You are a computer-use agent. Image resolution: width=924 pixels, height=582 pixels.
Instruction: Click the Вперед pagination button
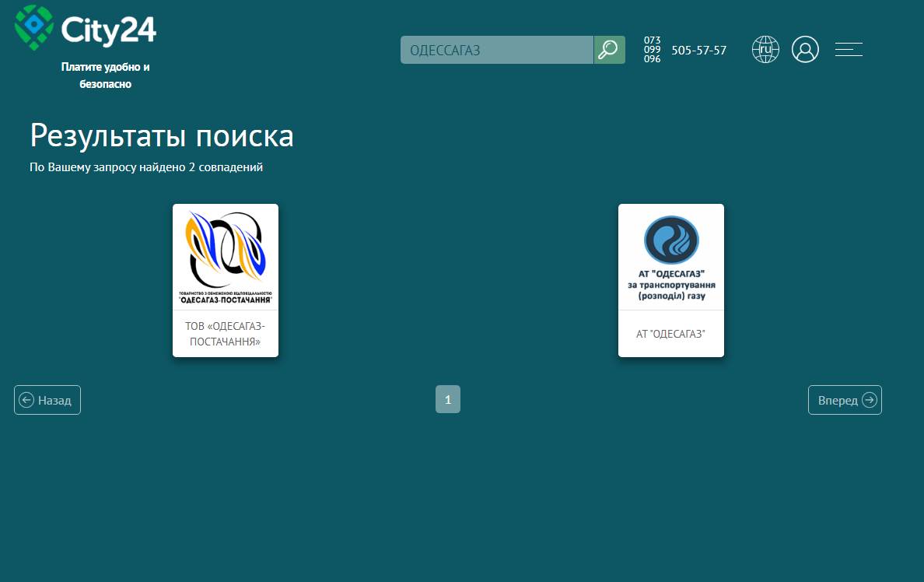[845, 399]
